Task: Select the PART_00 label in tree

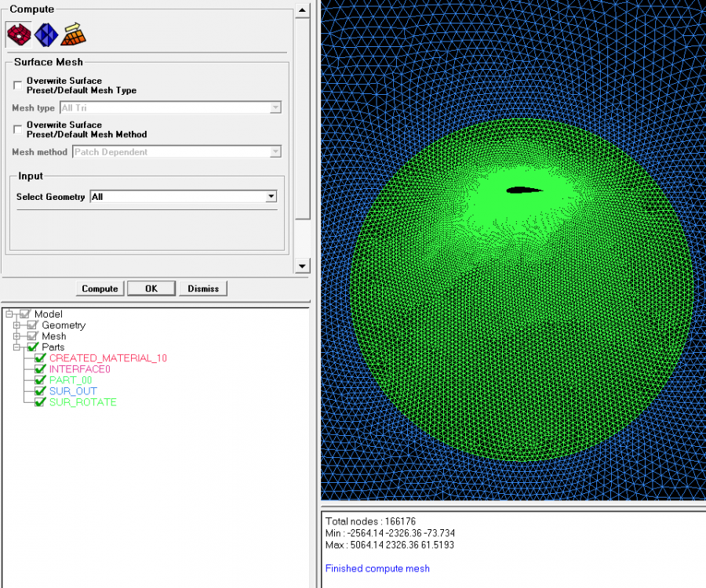Action: point(71,380)
